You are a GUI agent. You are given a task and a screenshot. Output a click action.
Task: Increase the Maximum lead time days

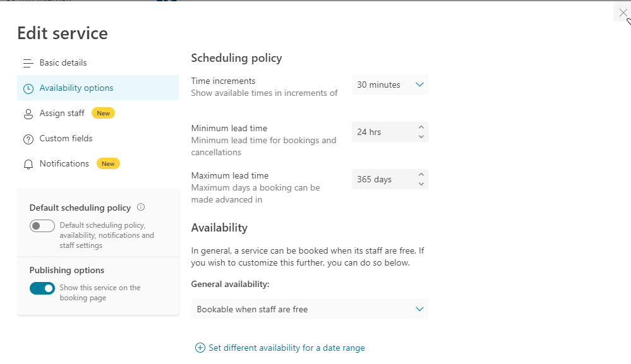(x=421, y=175)
